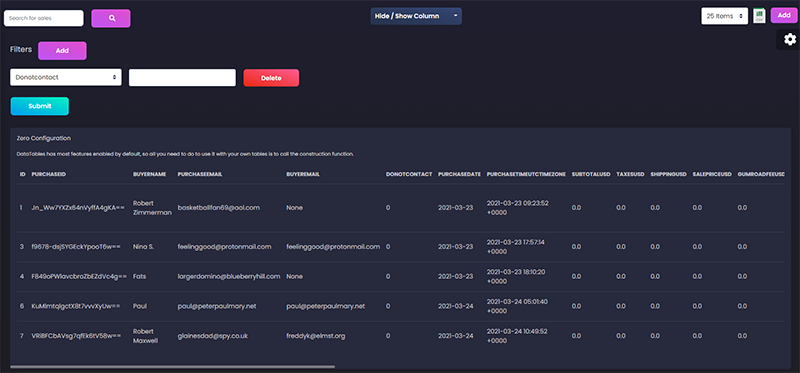Delete the Donotcontact filter

271,78
